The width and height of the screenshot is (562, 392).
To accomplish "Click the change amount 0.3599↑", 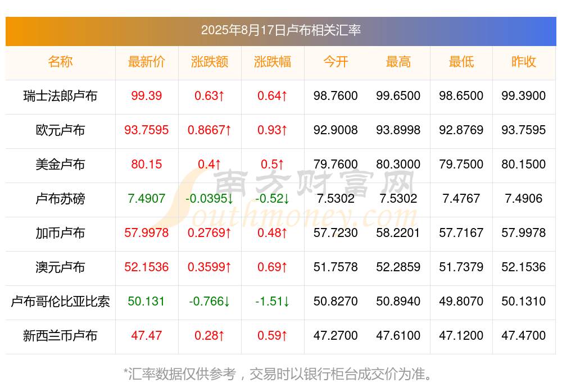I will click(x=210, y=267).
